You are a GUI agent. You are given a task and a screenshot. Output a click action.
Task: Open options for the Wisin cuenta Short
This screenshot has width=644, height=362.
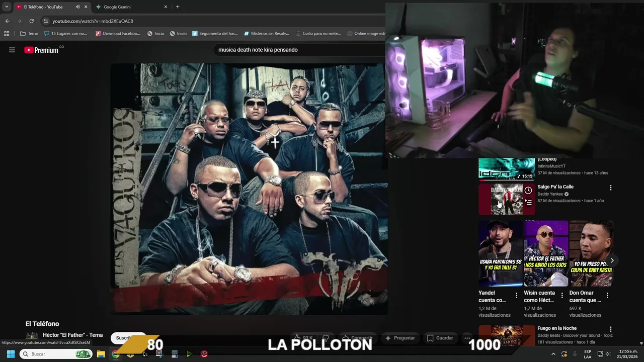click(x=562, y=296)
